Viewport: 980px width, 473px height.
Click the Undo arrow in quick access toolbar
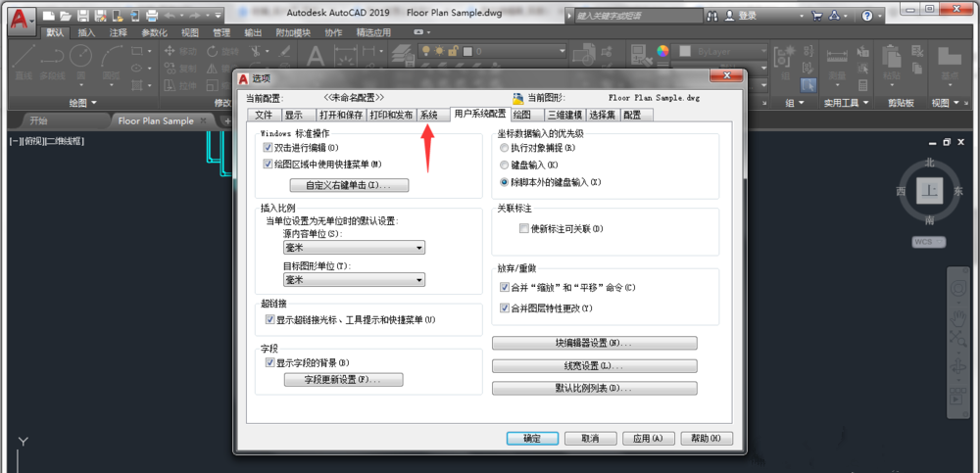click(x=170, y=15)
